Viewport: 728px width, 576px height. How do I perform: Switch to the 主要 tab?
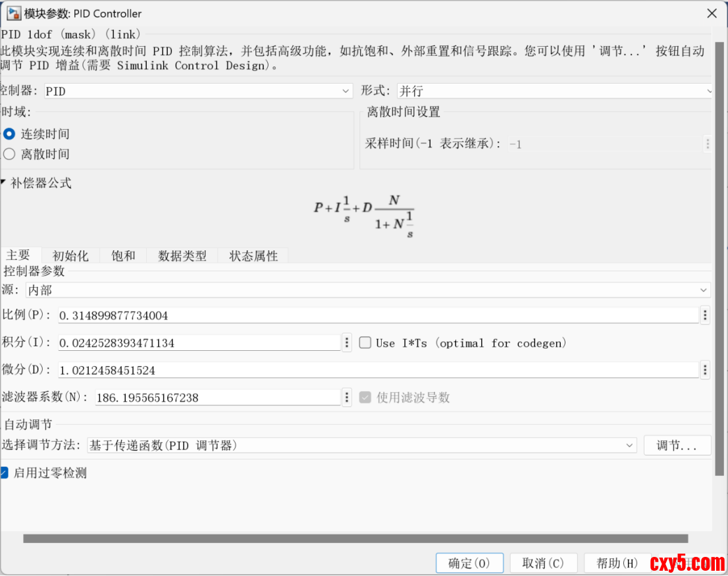[18, 255]
